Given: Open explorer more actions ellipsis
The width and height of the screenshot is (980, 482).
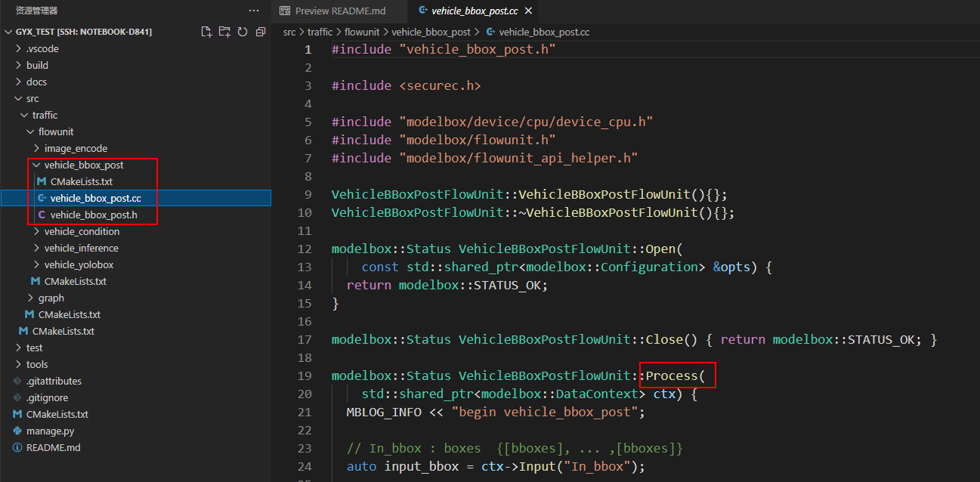Looking at the screenshot, I should click(254, 11).
